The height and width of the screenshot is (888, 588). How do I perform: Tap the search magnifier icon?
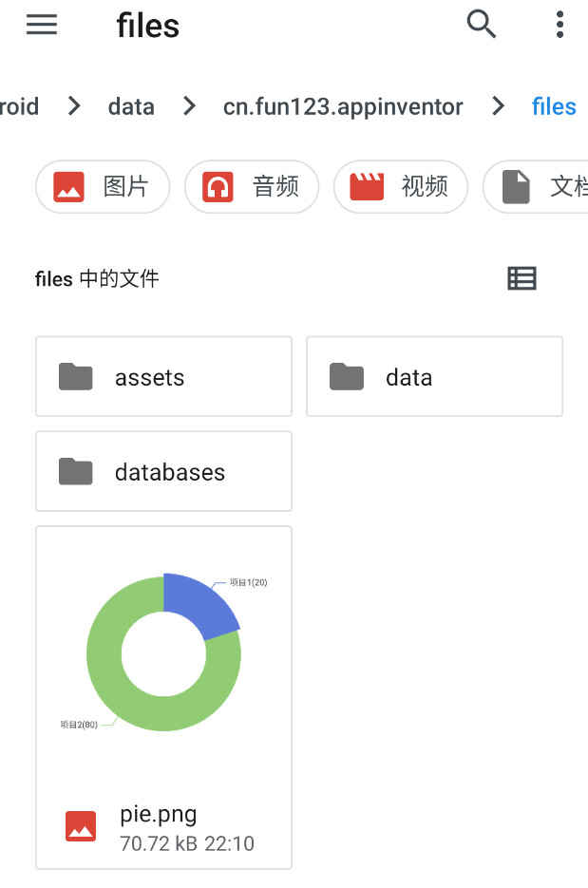point(482,26)
